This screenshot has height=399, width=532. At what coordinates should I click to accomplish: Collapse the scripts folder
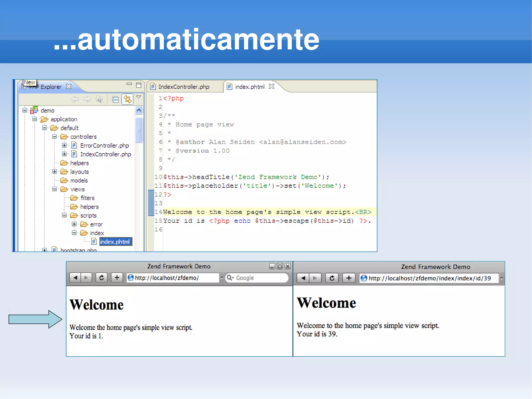point(64,215)
